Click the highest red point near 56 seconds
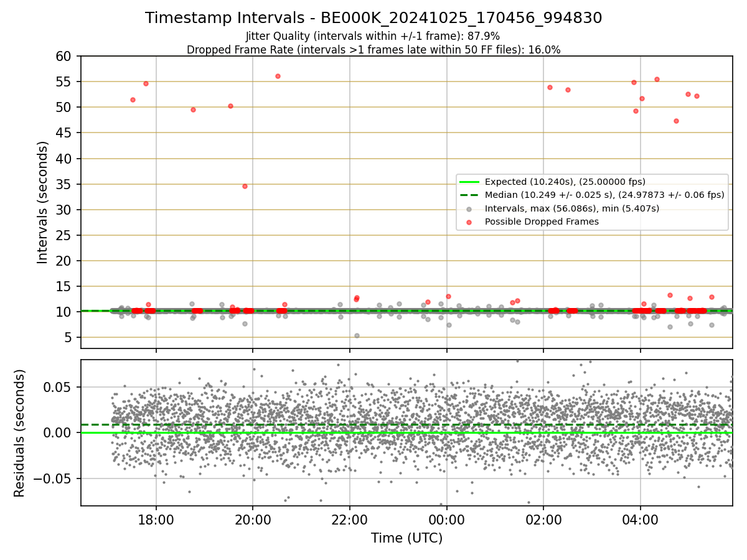 point(278,76)
